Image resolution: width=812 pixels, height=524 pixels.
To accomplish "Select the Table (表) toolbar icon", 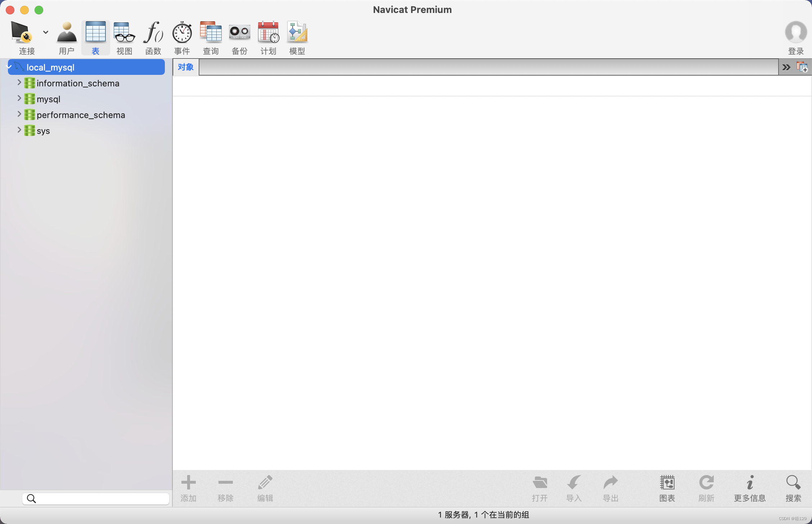I will 95,38.
